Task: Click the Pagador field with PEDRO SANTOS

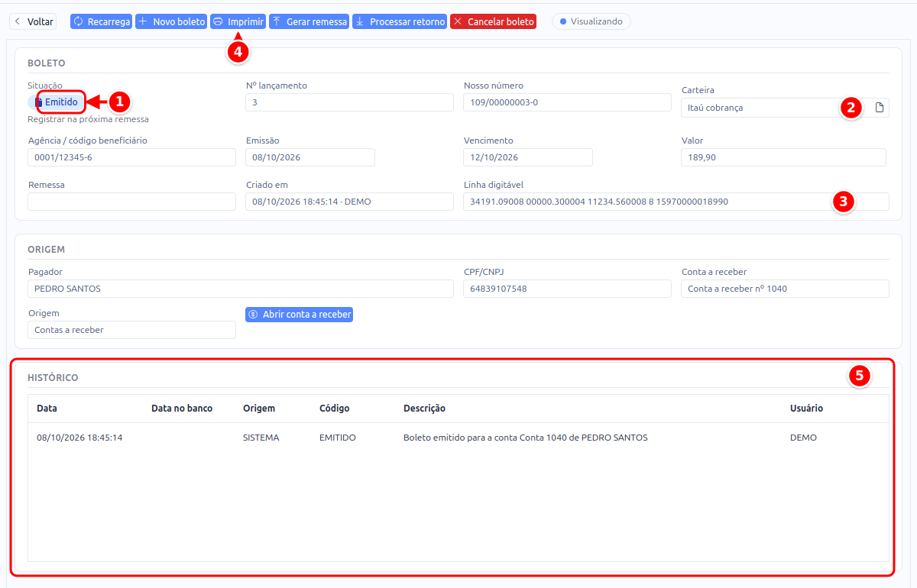Action: pos(241,289)
